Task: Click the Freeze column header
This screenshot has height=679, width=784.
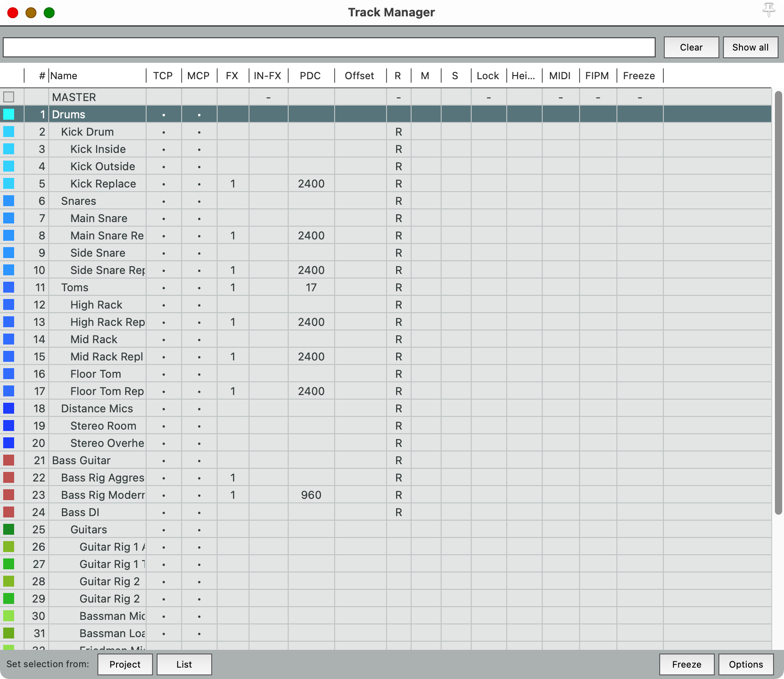Action: pos(639,76)
